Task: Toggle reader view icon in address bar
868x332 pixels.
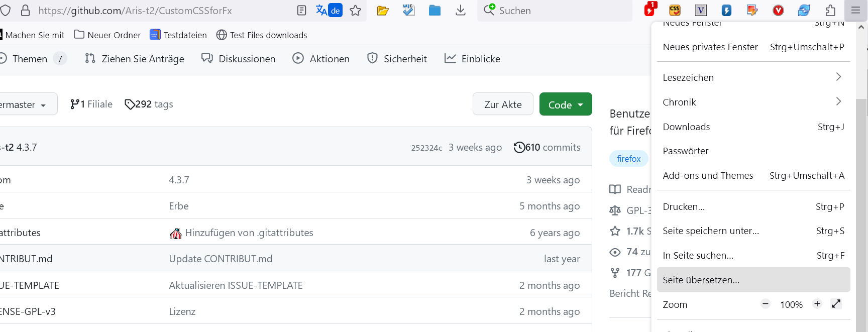Action: pyautogui.click(x=301, y=11)
